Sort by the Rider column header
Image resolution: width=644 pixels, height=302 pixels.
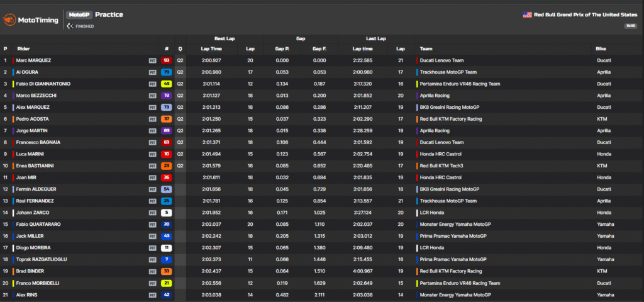tap(23, 48)
